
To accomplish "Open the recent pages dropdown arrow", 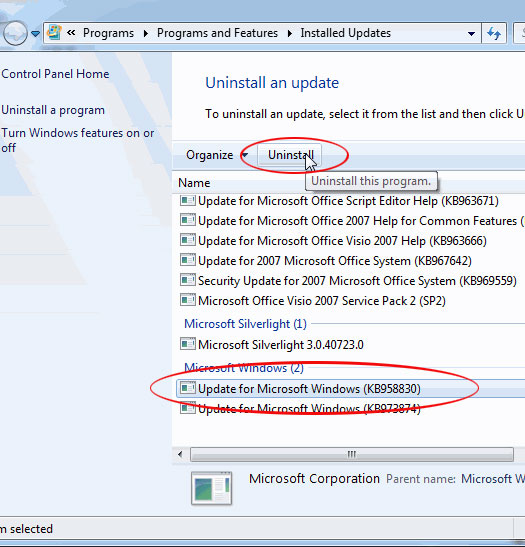I will [x=35, y=33].
